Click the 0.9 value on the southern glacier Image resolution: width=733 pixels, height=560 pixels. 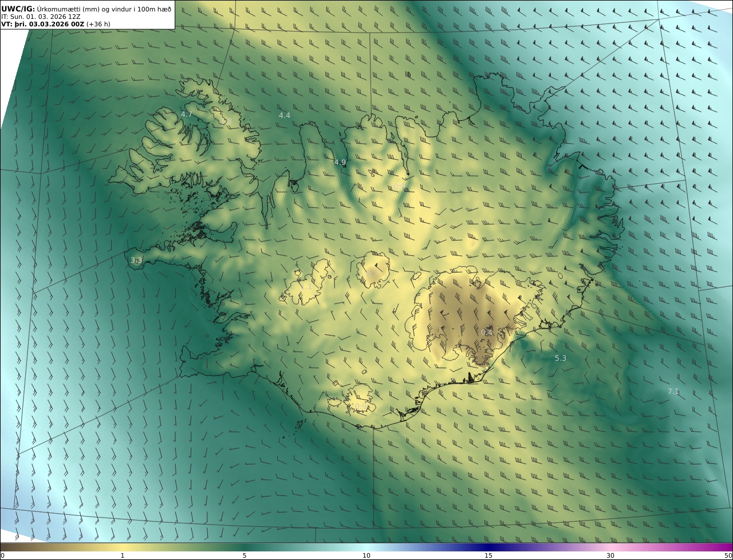[x=360, y=407]
